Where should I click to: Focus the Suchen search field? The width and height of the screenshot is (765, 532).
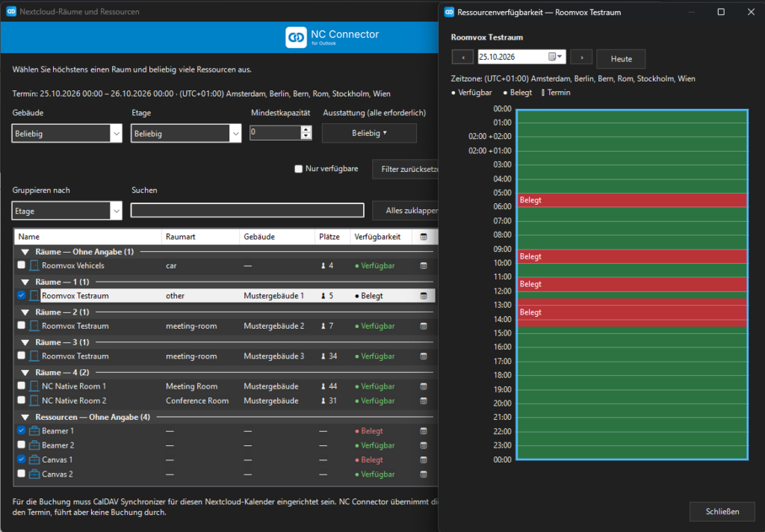coord(247,211)
